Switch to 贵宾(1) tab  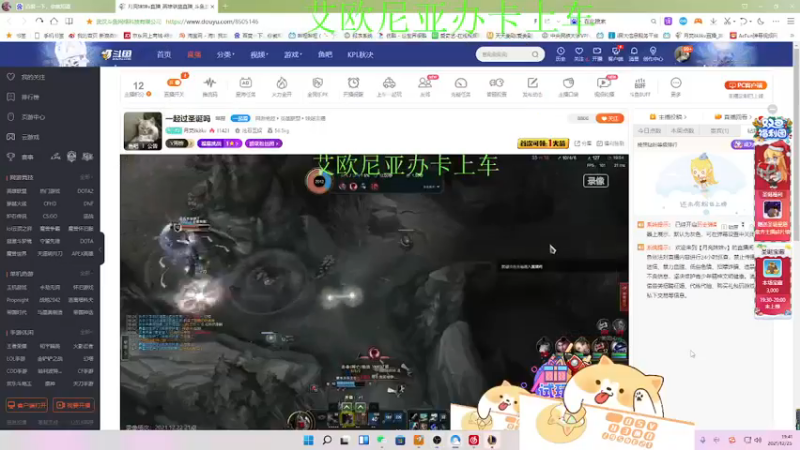tap(719, 131)
